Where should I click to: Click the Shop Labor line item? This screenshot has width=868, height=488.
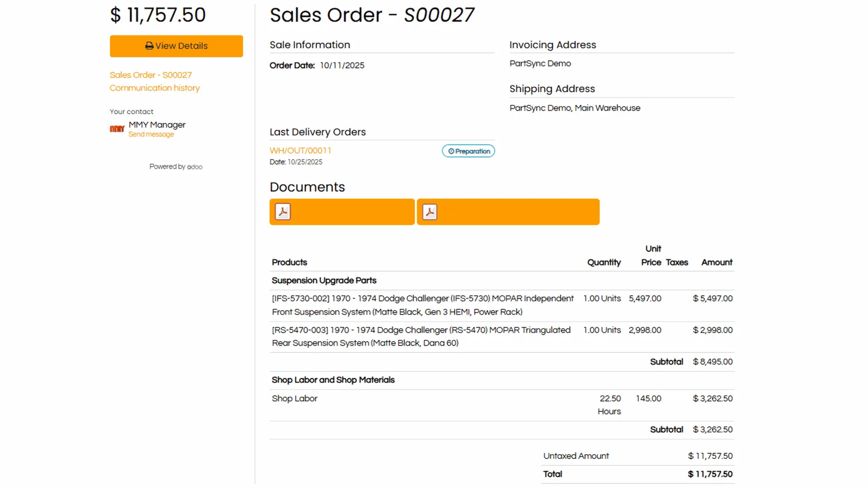[294, 399]
